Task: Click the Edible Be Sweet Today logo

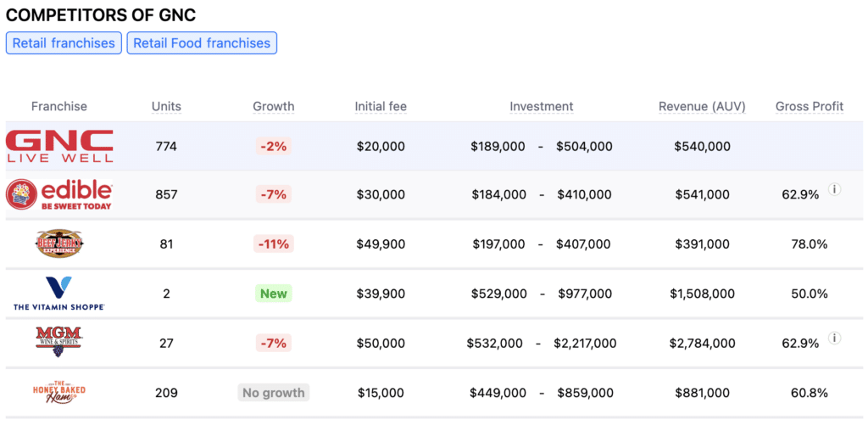Action: tap(59, 194)
